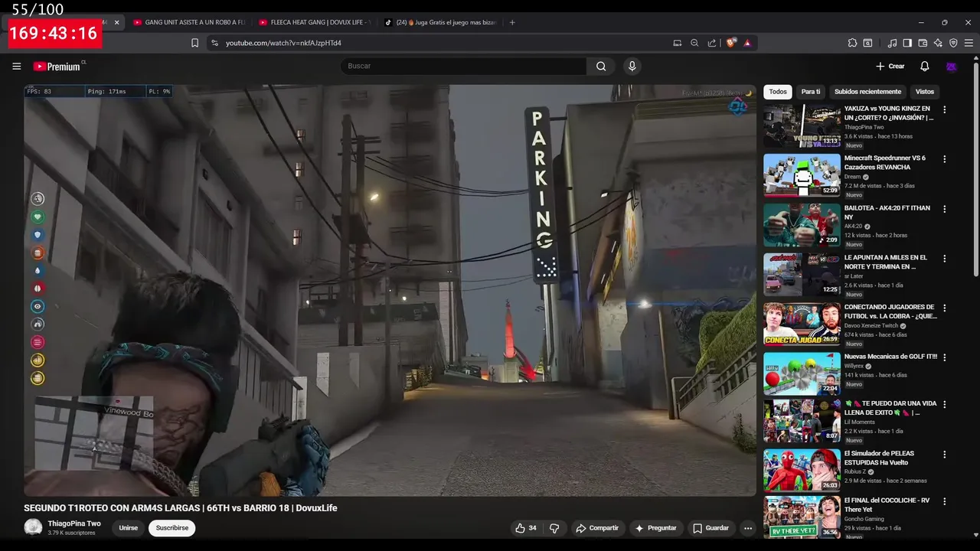Open options for BAILOTEA AK4:20 video

pos(944,209)
